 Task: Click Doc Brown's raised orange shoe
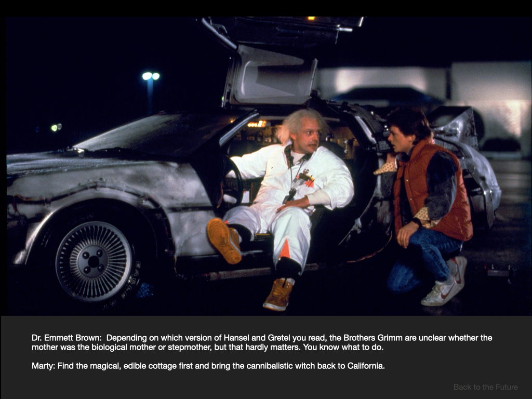click(x=224, y=239)
